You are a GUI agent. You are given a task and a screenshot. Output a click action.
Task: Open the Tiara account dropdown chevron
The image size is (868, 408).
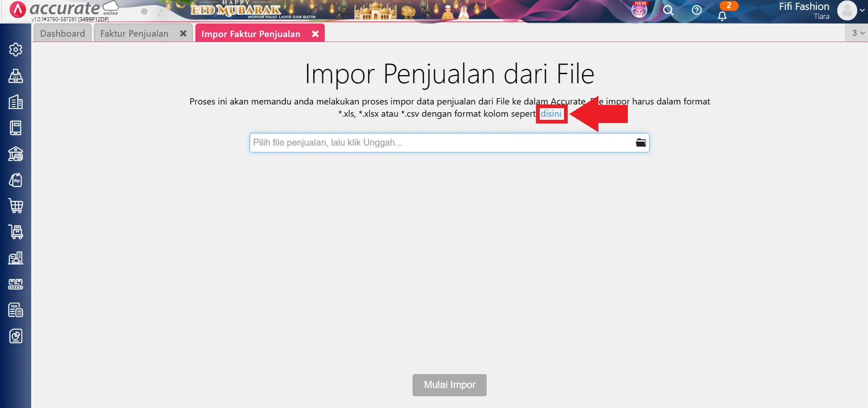pos(863,10)
